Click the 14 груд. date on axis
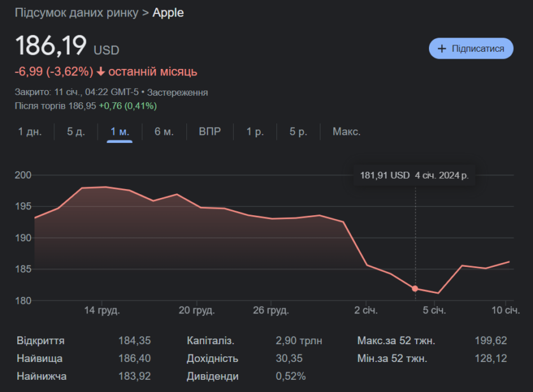 101,310
